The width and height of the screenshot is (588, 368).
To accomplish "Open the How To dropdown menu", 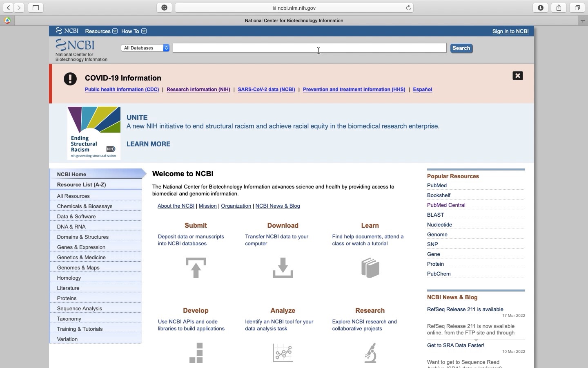I will click(x=134, y=31).
